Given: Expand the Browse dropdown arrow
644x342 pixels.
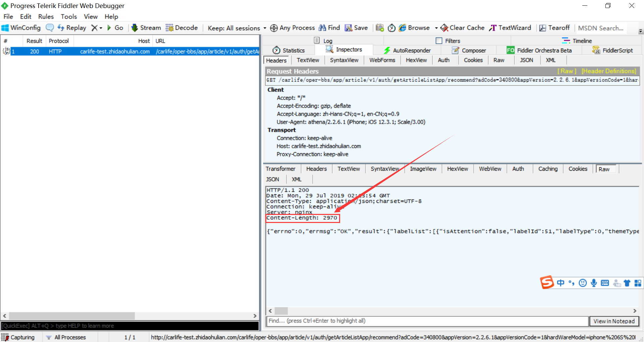Looking at the screenshot, I should (x=436, y=28).
